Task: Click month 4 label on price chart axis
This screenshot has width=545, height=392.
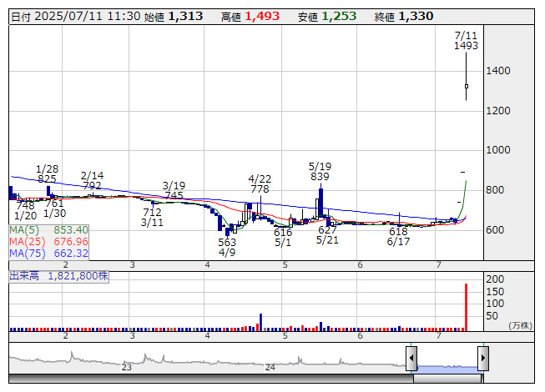Action: pyautogui.click(x=207, y=265)
